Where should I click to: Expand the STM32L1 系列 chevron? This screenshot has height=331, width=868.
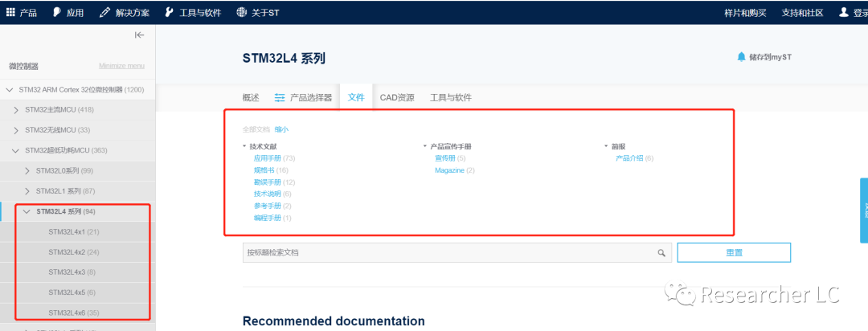coord(27,191)
